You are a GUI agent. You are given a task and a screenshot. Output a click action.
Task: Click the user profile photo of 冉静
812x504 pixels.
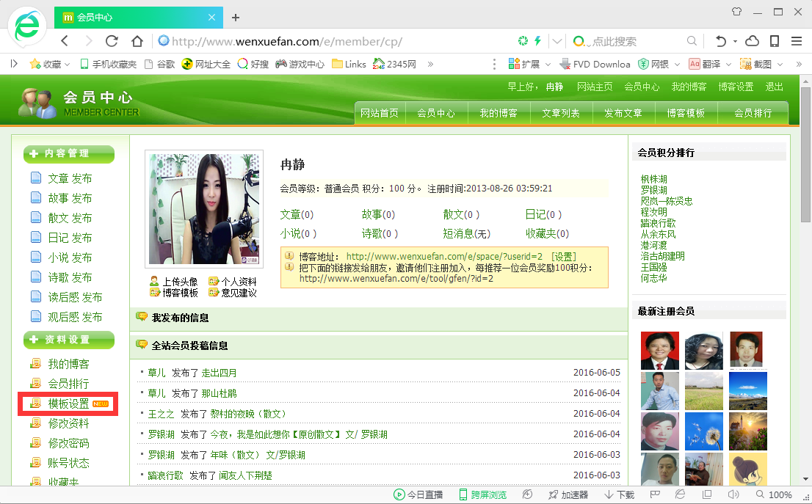tap(203, 208)
